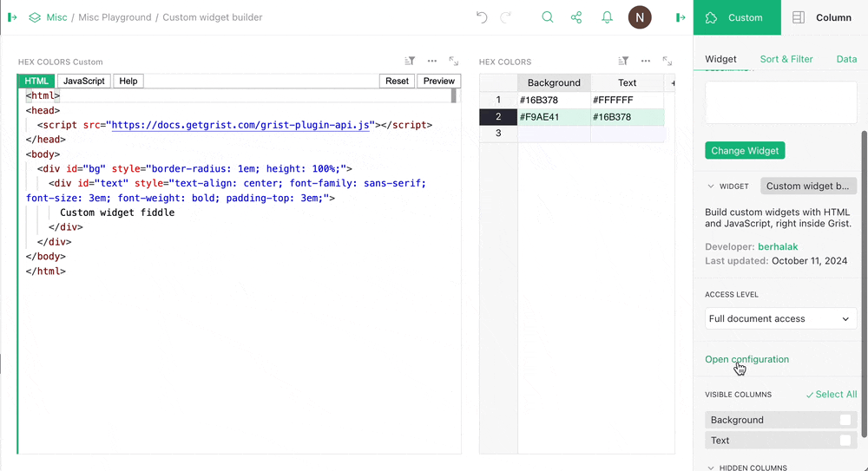Viewport: 868px width, 471px height.
Task: Open the share document icon
Action: click(x=576, y=17)
